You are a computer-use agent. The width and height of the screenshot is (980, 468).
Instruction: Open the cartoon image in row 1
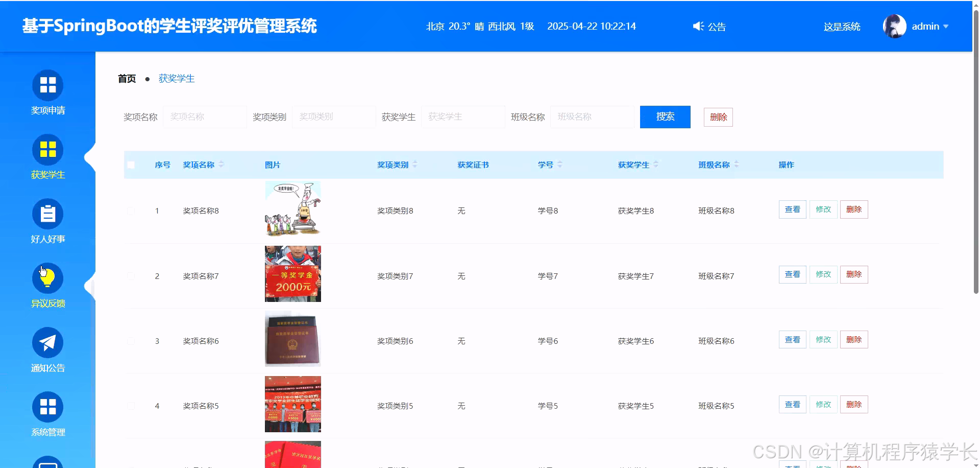293,209
